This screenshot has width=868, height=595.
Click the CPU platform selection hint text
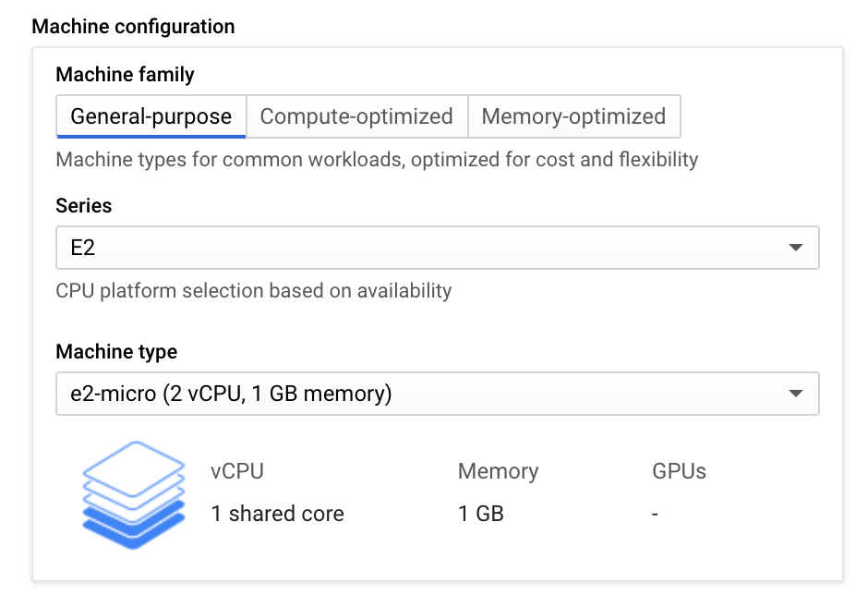(x=254, y=291)
